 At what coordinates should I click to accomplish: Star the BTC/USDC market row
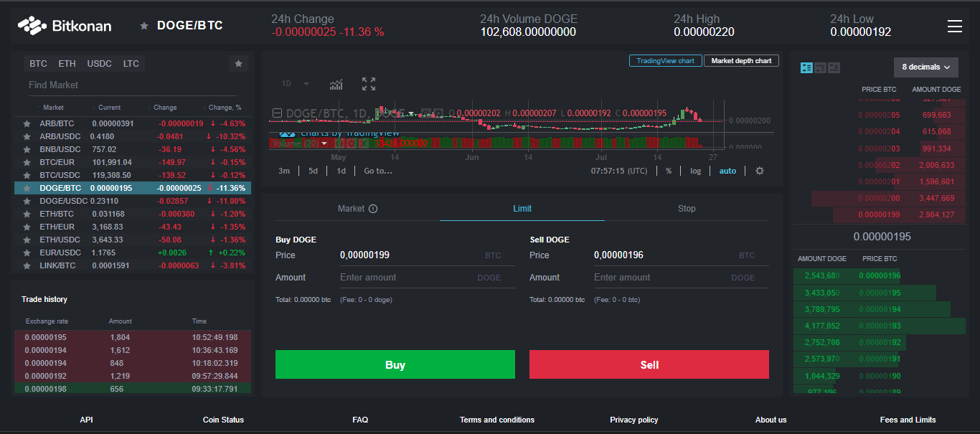pos(27,175)
